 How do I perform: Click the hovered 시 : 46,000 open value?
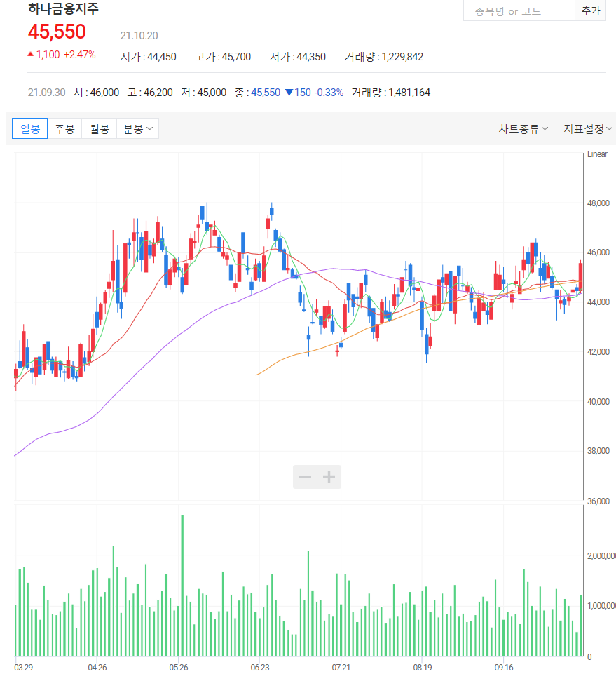pyautogui.click(x=96, y=93)
